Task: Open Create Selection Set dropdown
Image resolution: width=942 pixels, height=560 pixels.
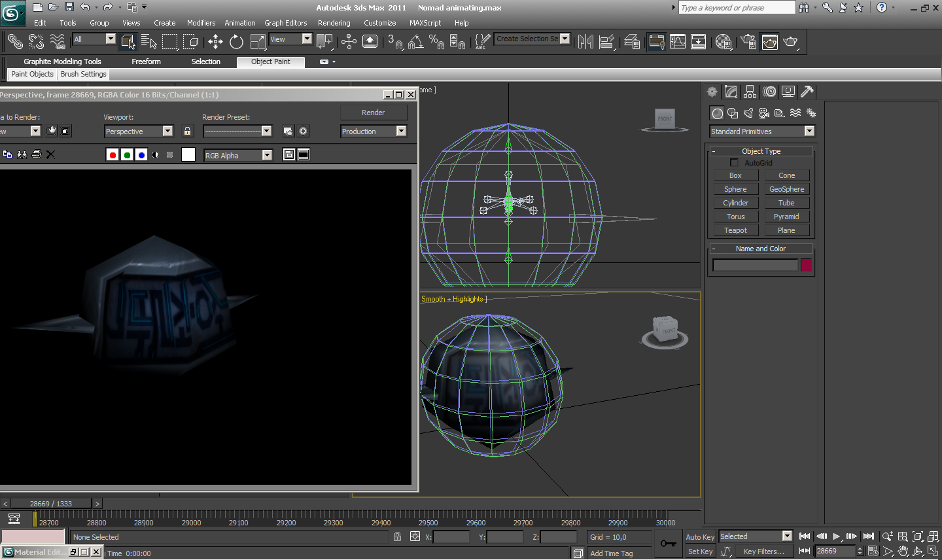Action: coord(532,39)
